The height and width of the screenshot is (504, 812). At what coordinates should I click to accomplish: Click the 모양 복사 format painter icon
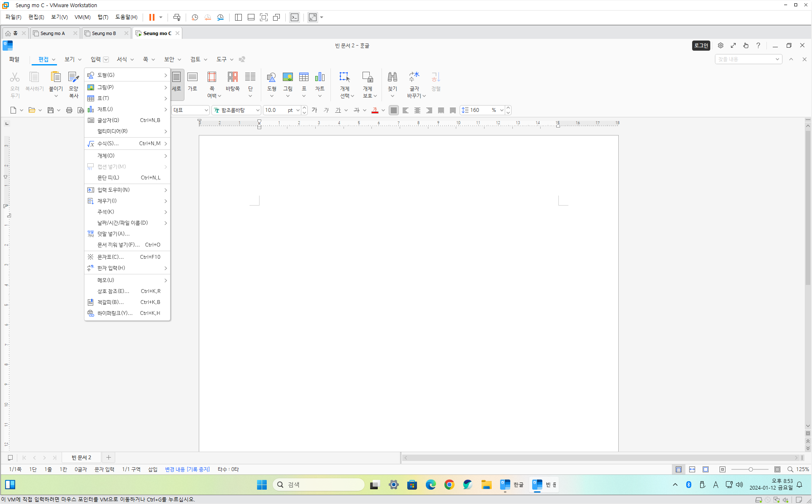73,78
